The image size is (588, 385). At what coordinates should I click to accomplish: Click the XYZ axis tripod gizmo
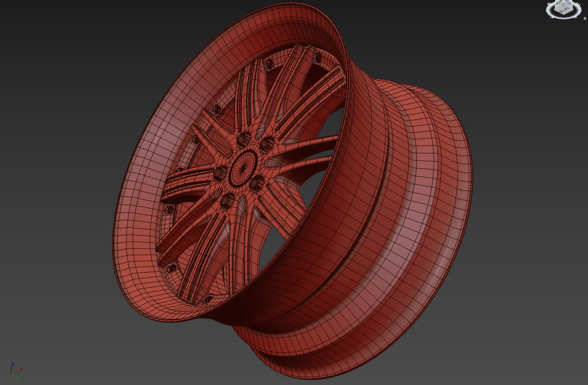point(16,372)
